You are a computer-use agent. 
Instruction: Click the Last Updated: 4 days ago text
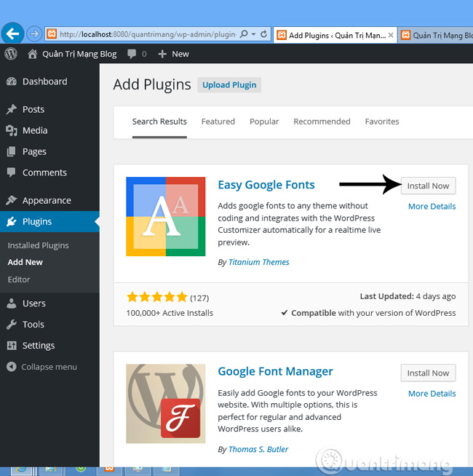(x=408, y=296)
